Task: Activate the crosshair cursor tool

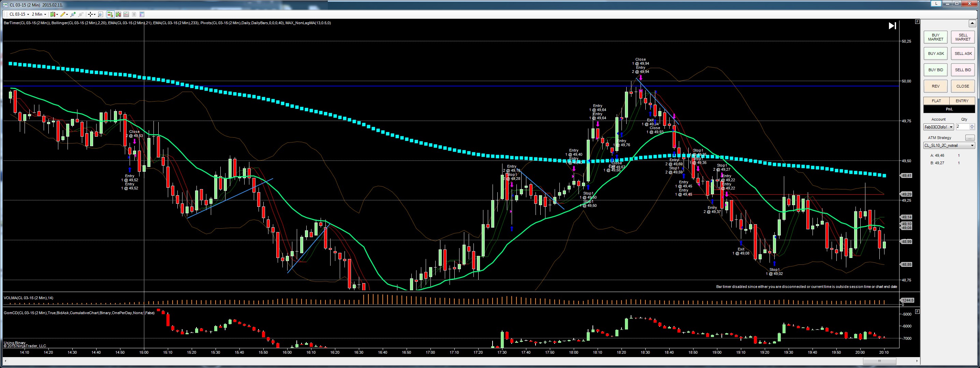Action: 90,14
